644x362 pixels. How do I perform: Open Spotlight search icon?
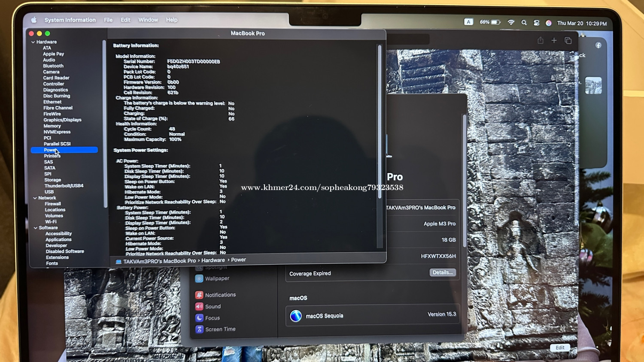coord(524,23)
